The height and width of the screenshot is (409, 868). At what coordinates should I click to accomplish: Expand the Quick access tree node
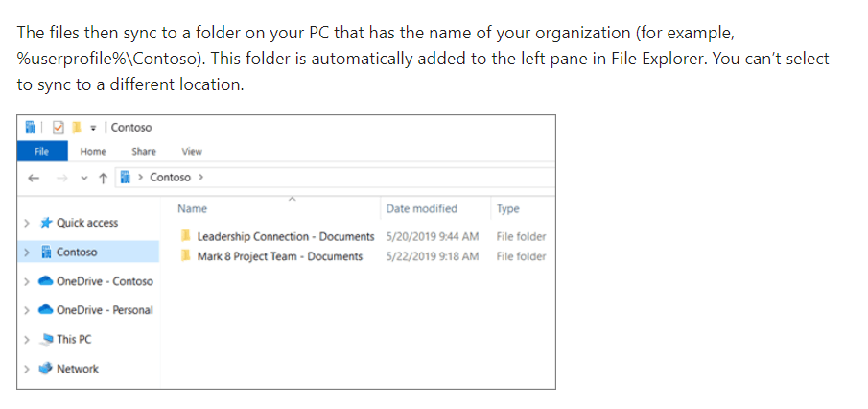pyautogui.click(x=27, y=223)
